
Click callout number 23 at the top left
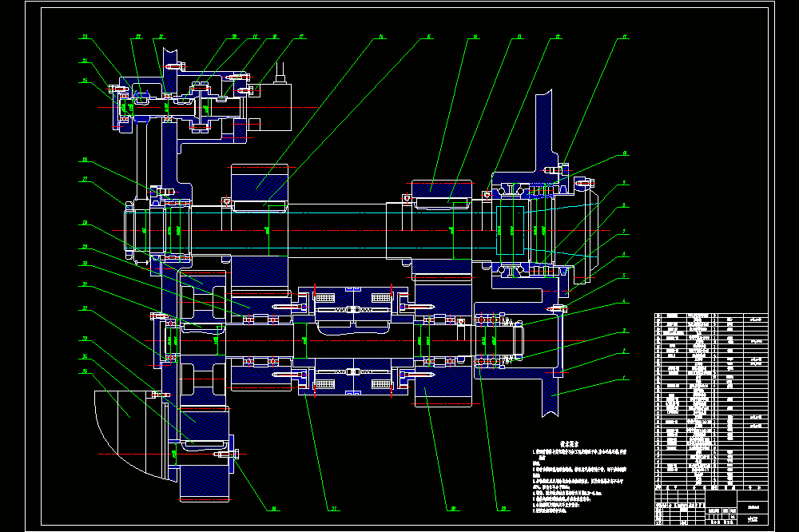coord(85,37)
